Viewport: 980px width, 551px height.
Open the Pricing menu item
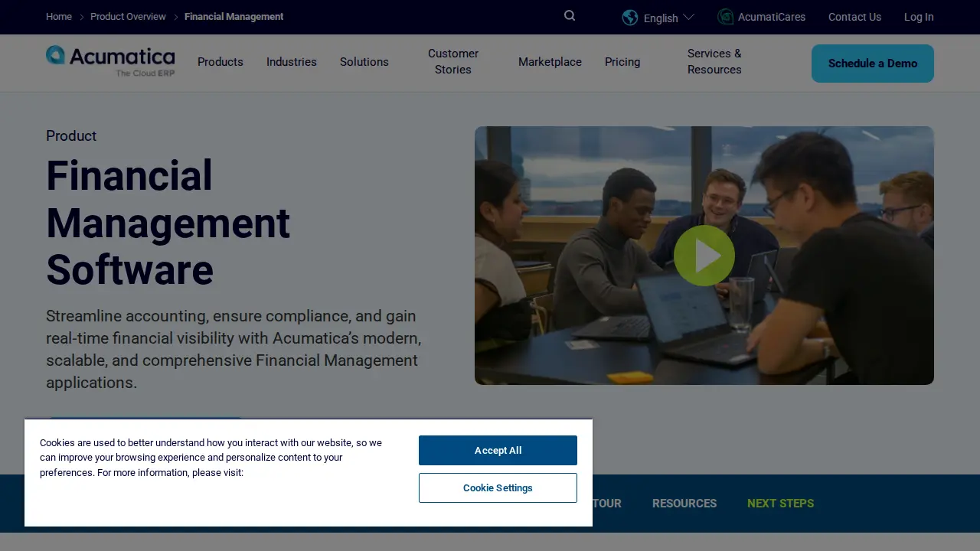coord(622,62)
